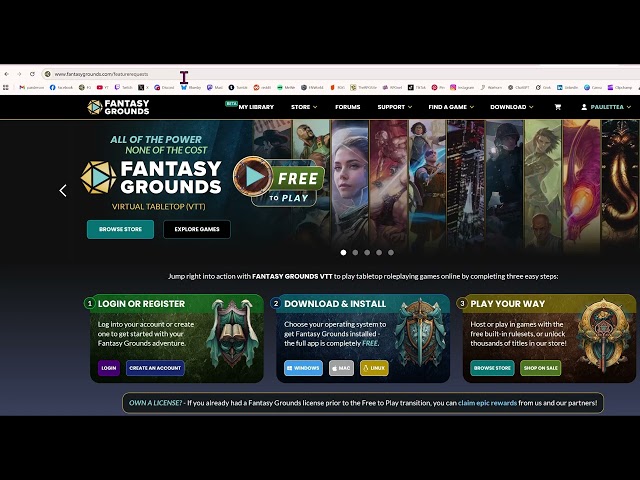Open the Pinterest bookmark
This screenshot has height=480, width=640.
tap(438, 87)
